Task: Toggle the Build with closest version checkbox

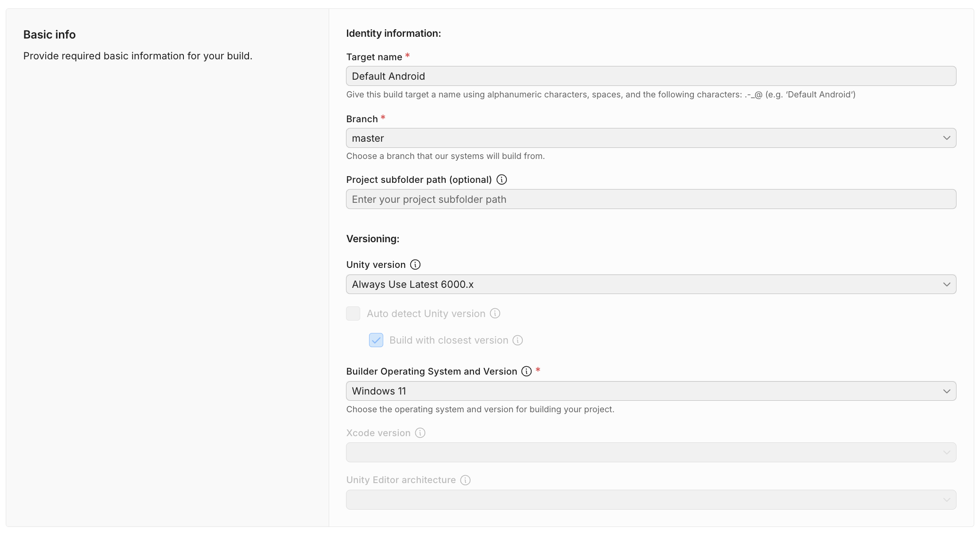Action: coord(376,340)
